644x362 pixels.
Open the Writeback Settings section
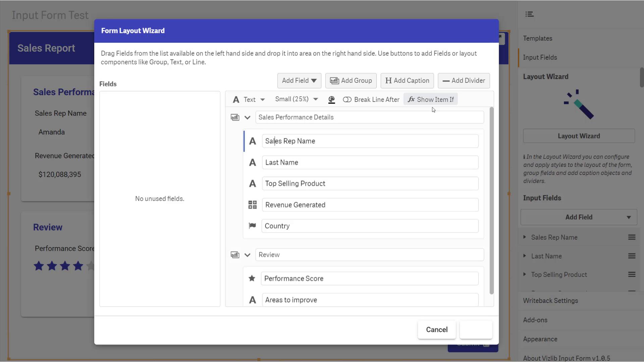(x=550, y=301)
